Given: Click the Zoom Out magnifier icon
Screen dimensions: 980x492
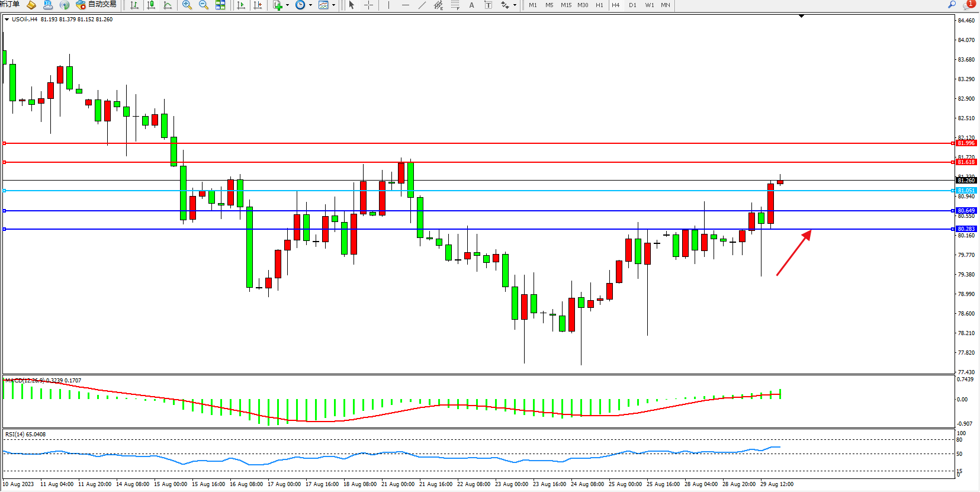Looking at the screenshot, I should (204, 5).
